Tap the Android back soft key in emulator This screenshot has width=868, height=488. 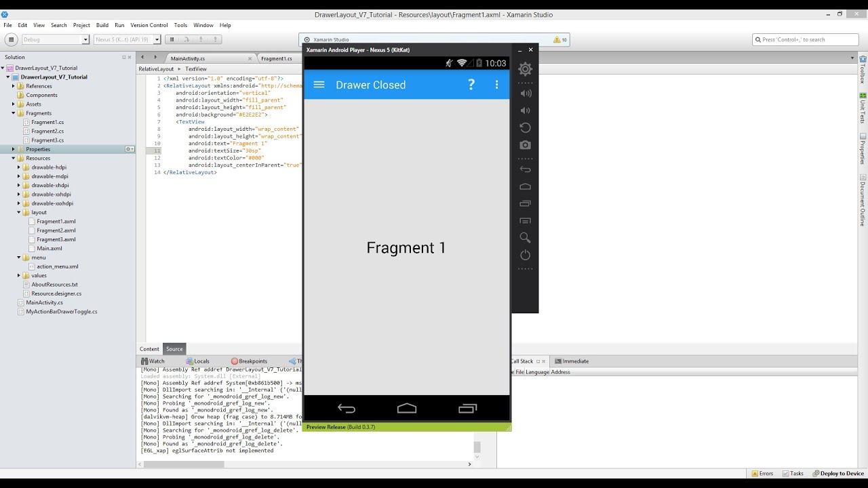click(347, 409)
